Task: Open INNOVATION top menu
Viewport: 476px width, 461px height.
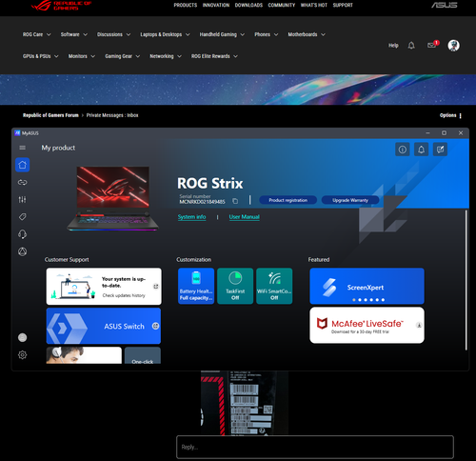Action: [216, 5]
